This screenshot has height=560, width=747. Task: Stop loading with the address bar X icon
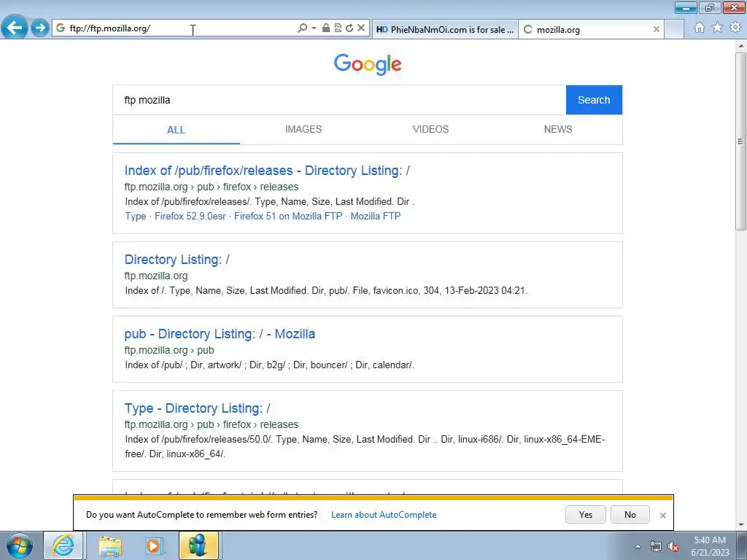click(x=361, y=28)
